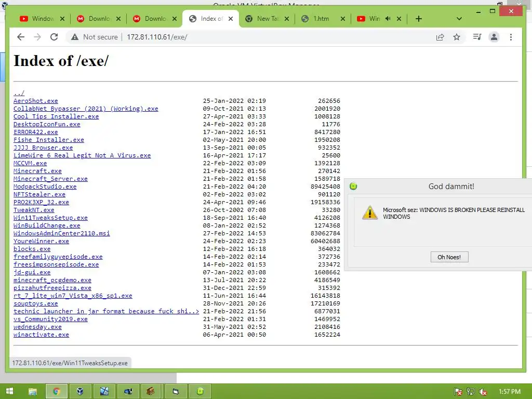Open Chrome three-dot menu
This screenshot has width=532, height=399.
[511, 37]
